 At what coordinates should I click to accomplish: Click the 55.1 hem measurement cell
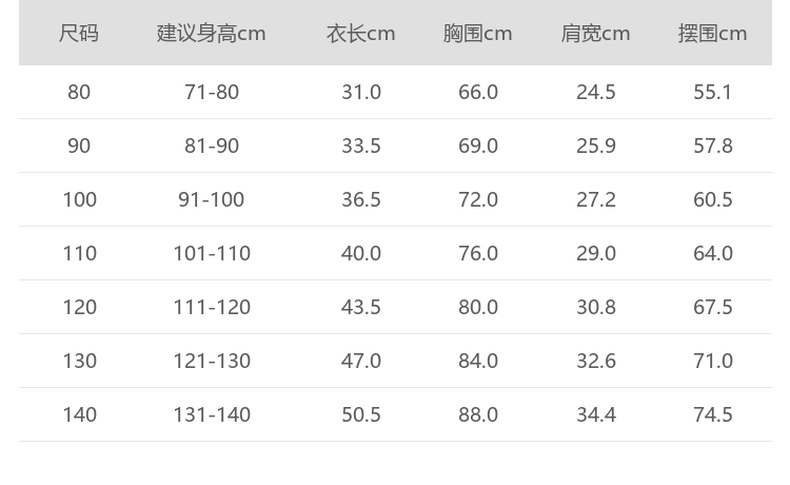[x=713, y=92]
